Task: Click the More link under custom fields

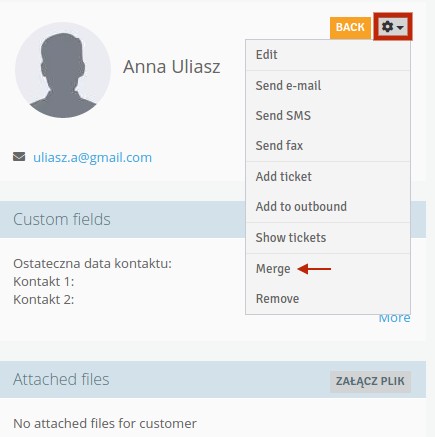Action: tap(395, 318)
